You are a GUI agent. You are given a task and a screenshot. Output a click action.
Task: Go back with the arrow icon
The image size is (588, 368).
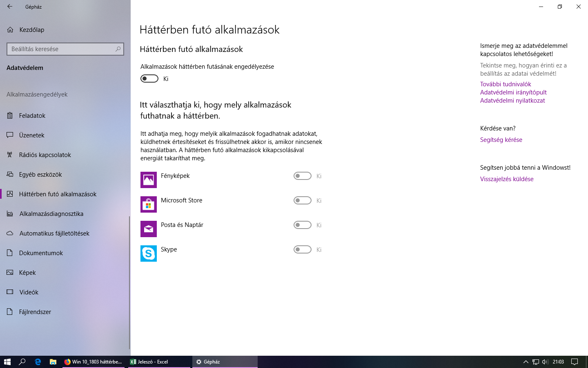tap(10, 7)
